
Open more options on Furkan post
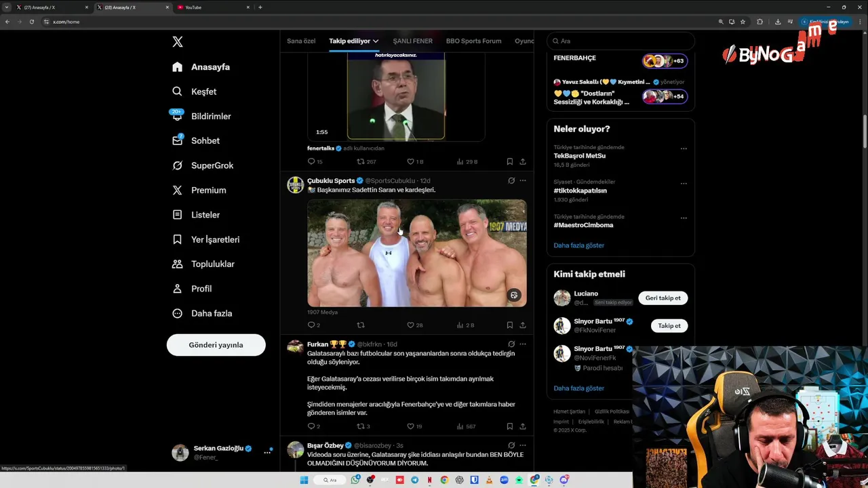(x=523, y=344)
